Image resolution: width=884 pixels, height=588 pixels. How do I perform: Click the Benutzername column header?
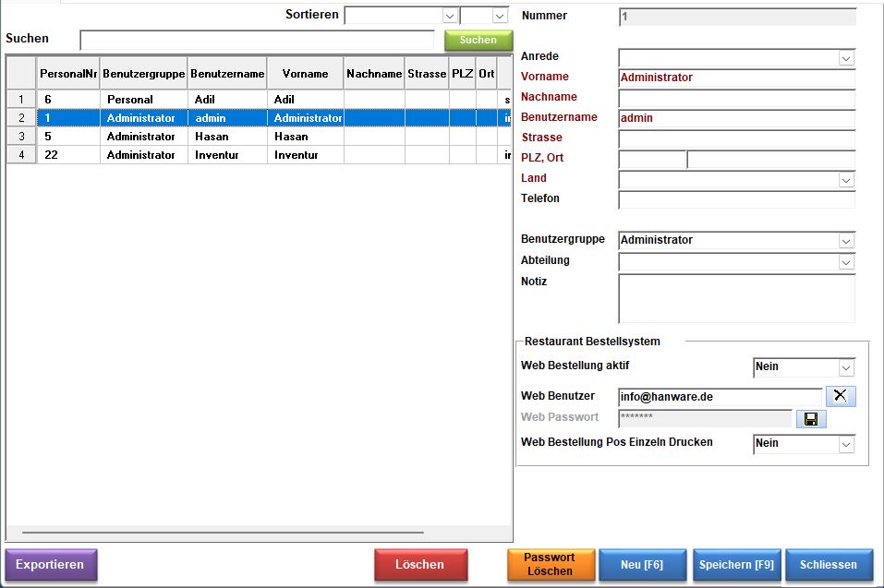click(227, 74)
